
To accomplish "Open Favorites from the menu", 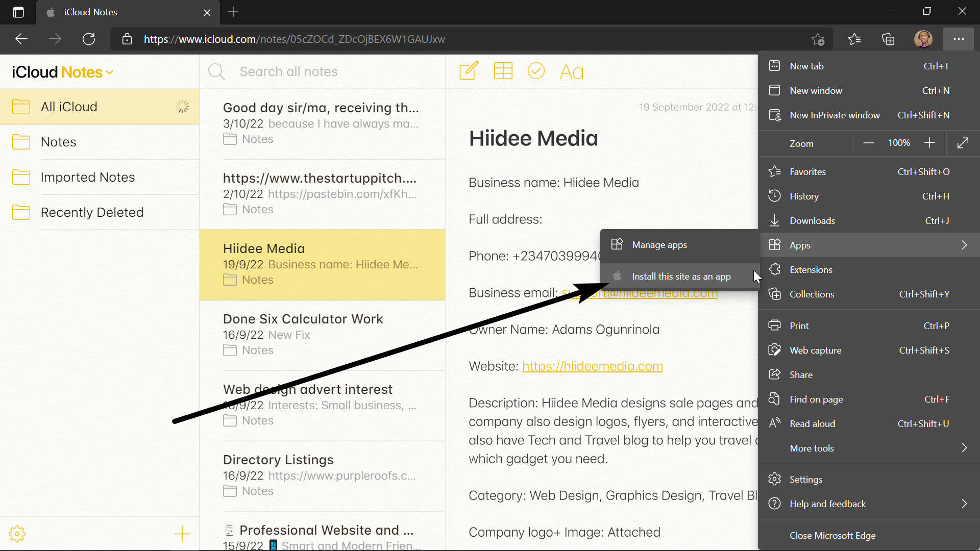I will click(869, 171).
